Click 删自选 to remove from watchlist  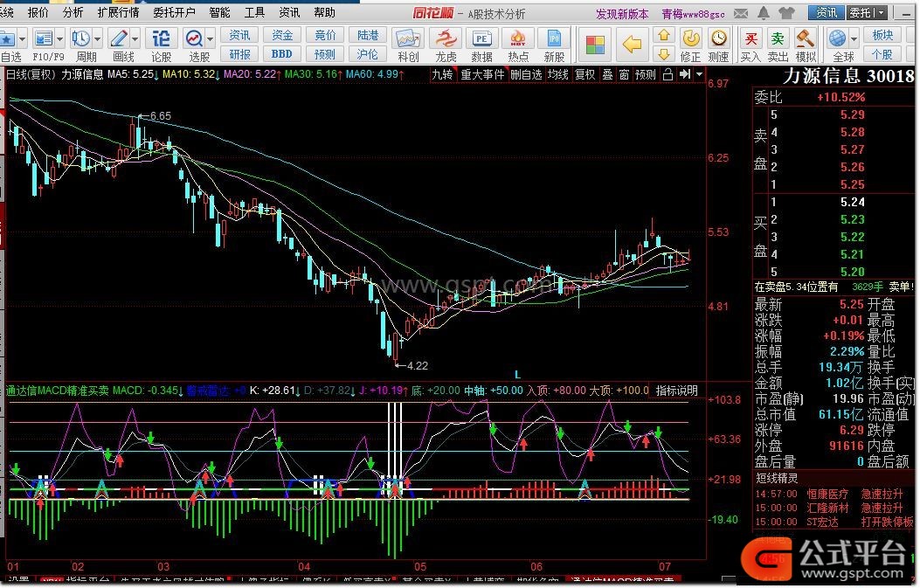pyautogui.click(x=526, y=74)
